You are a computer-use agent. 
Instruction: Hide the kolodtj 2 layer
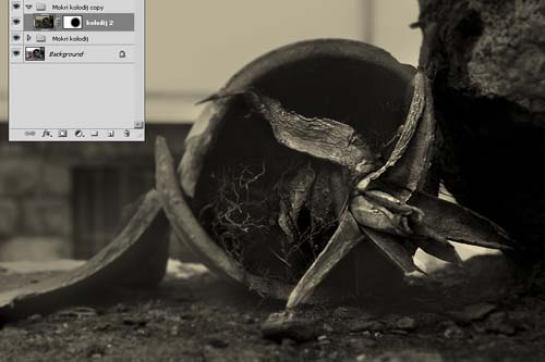(x=16, y=22)
